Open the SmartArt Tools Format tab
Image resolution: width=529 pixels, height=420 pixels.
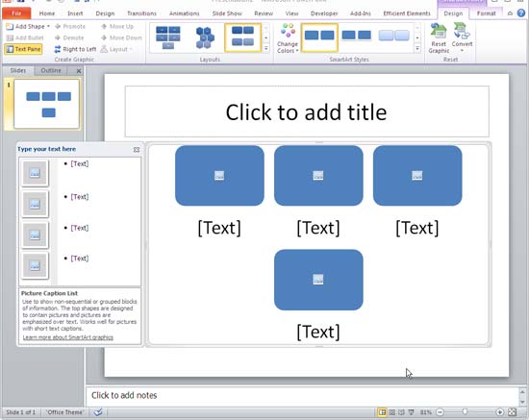tap(486, 13)
